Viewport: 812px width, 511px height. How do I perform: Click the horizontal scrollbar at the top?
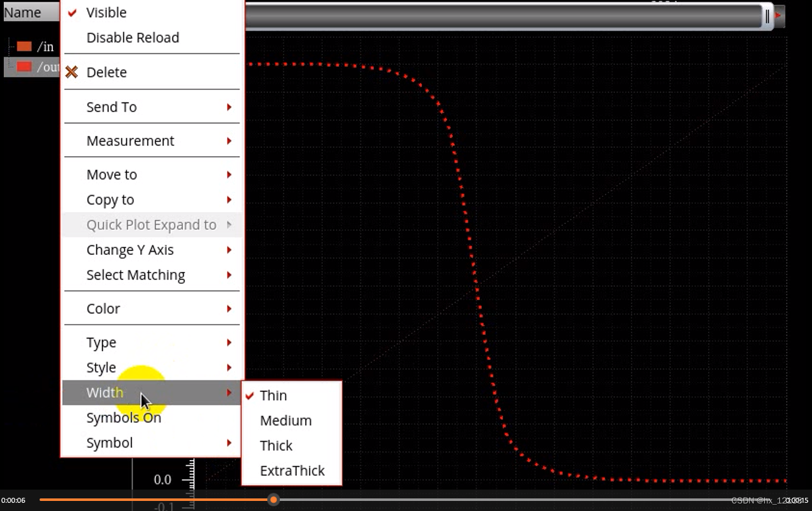503,17
